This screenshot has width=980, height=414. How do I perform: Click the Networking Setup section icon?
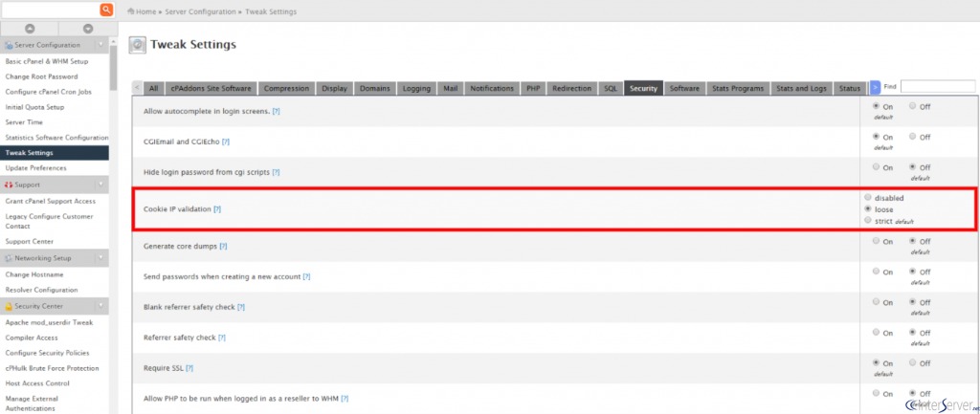[x=9, y=258]
